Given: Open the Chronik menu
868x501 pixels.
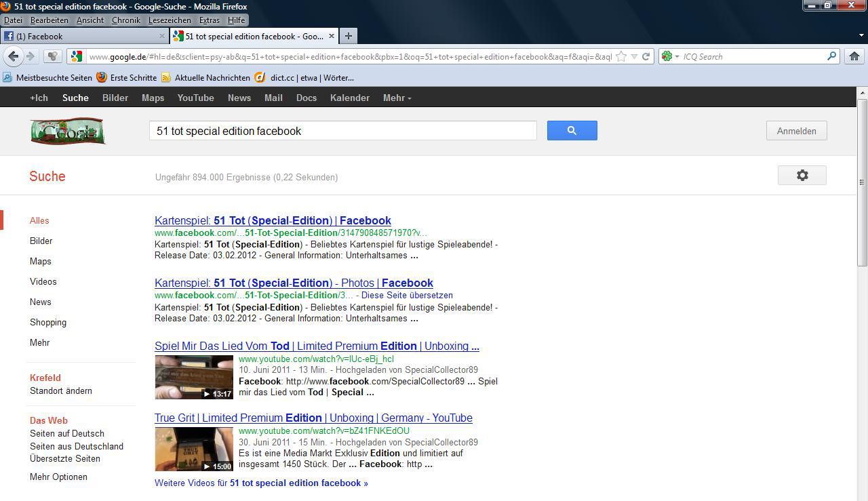Looking at the screenshot, I should point(126,20).
